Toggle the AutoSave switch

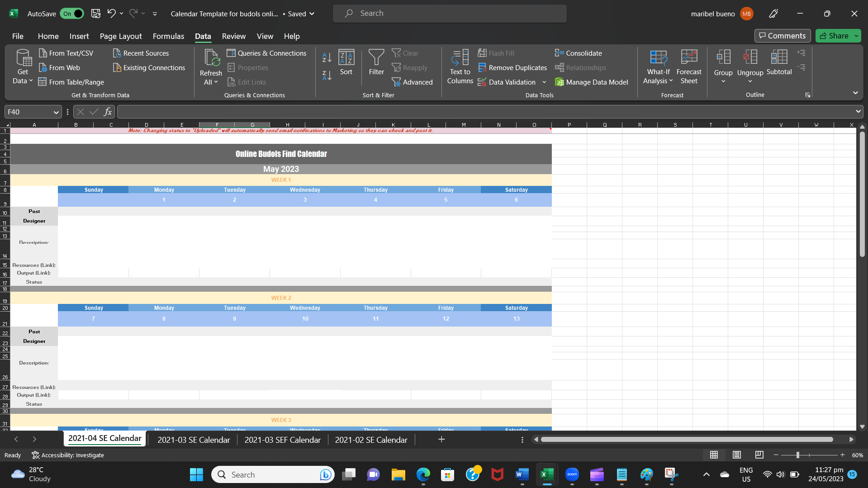coord(72,14)
